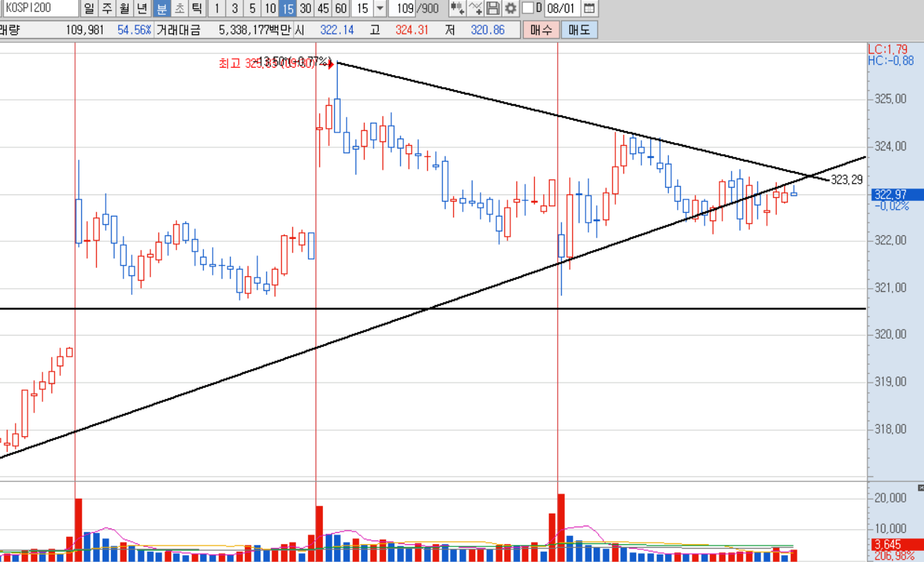Image resolution: width=924 pixels, height=562 pixels.
Task: Click the HC:-0.88 indicator text
Action: click(x=891, y=60)
